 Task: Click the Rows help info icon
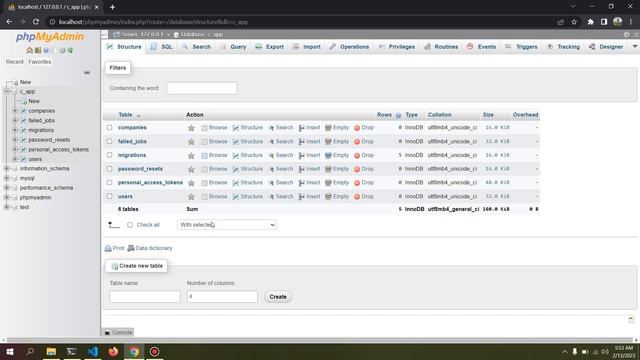pos(398,115)
